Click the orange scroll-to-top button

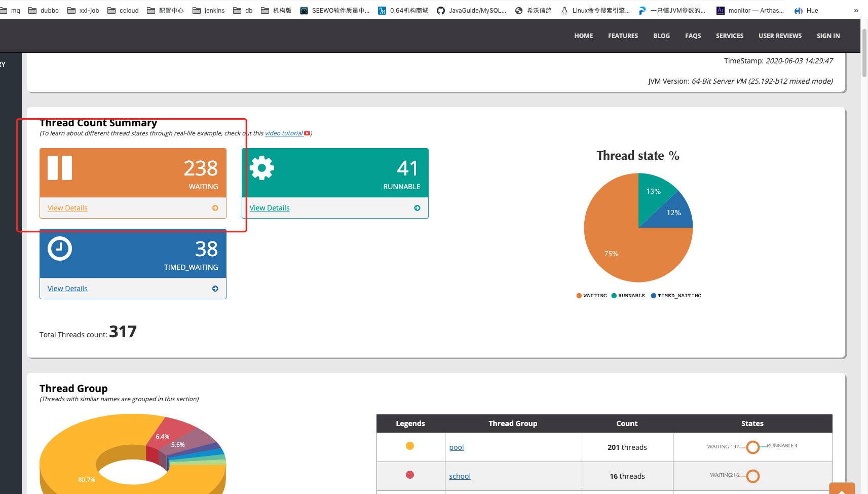coord(842,489)
